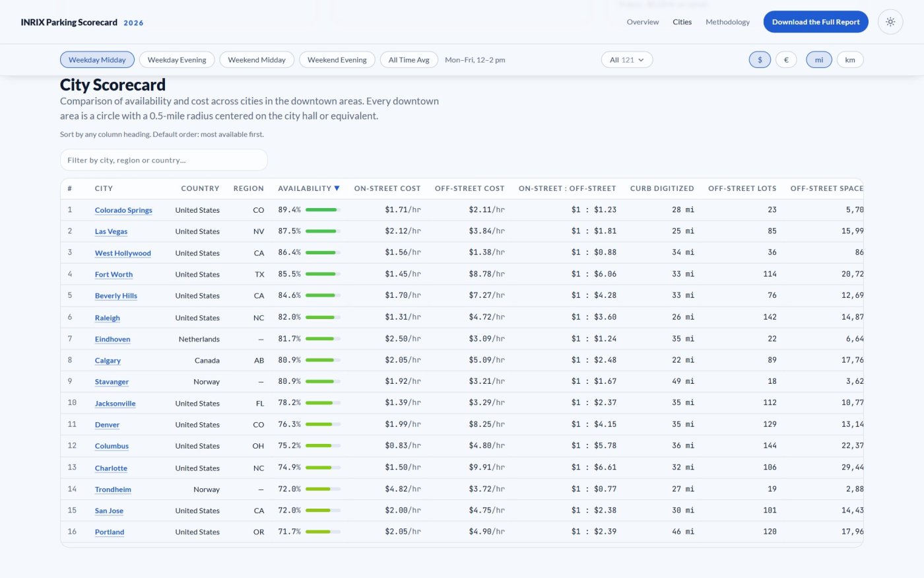The height and width of the screenshot is (578, 924).
Task: Click Download the Full Report button
Action: pos(816,22)
